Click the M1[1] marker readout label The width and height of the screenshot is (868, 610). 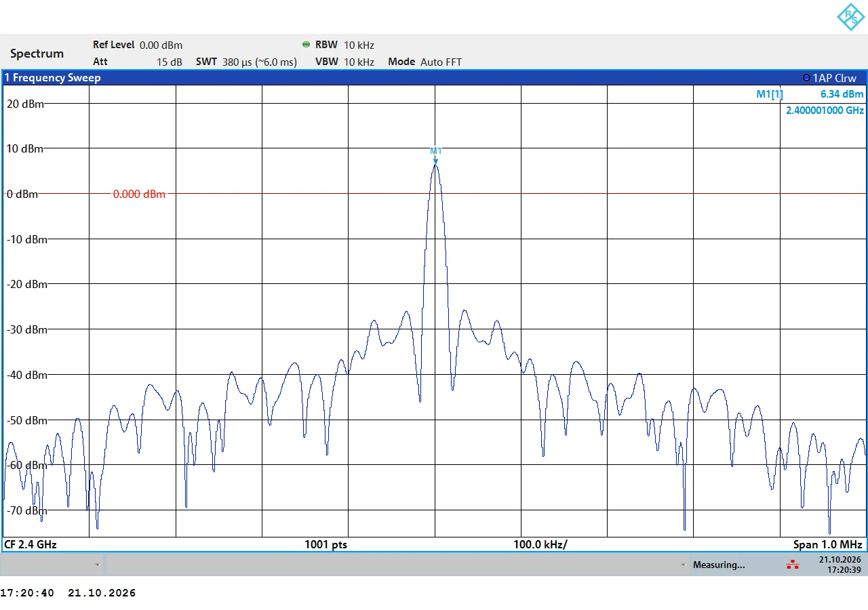pos(770,94)
